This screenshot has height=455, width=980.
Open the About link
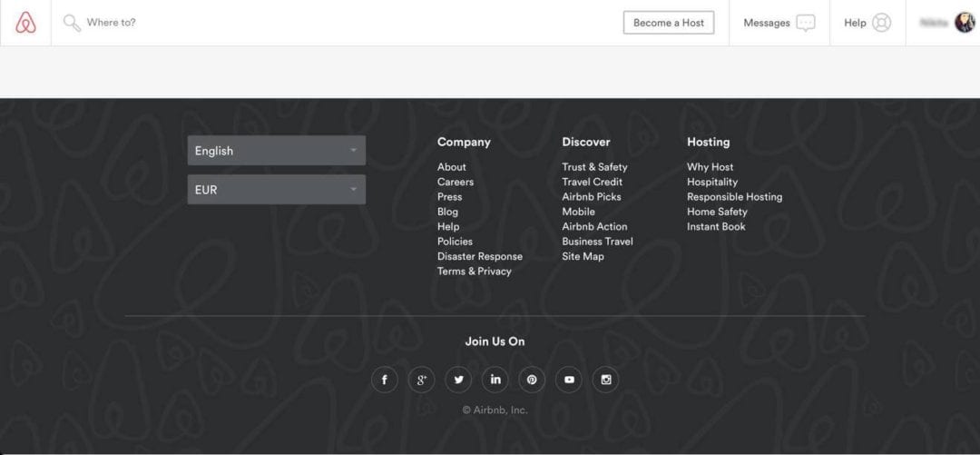pyautogui.click(x=451, y=167)
